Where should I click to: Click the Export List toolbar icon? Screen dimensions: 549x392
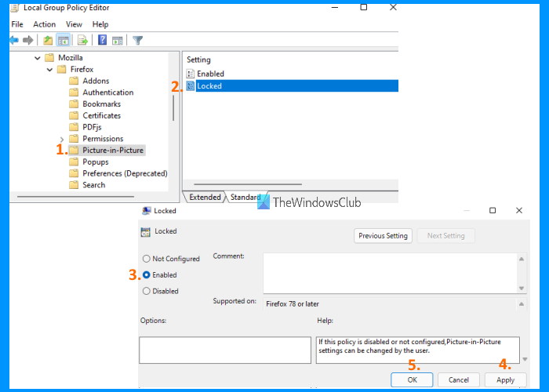(82, 40)
